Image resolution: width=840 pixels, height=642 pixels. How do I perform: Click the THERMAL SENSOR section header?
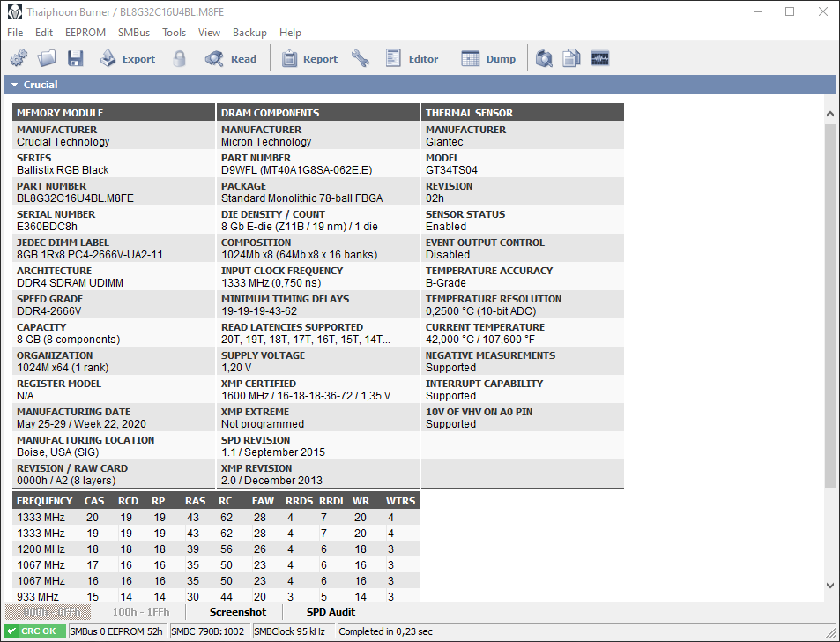tap(523, 113)
